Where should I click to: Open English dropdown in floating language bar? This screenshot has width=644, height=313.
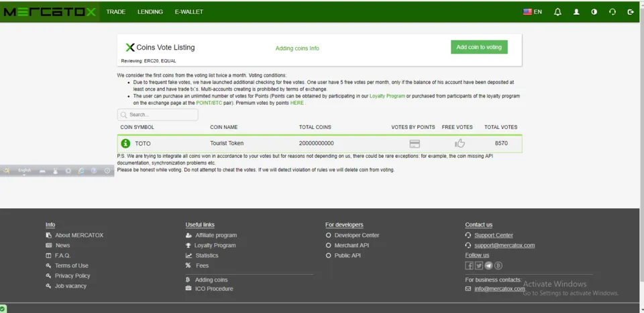tap(24, 171)
